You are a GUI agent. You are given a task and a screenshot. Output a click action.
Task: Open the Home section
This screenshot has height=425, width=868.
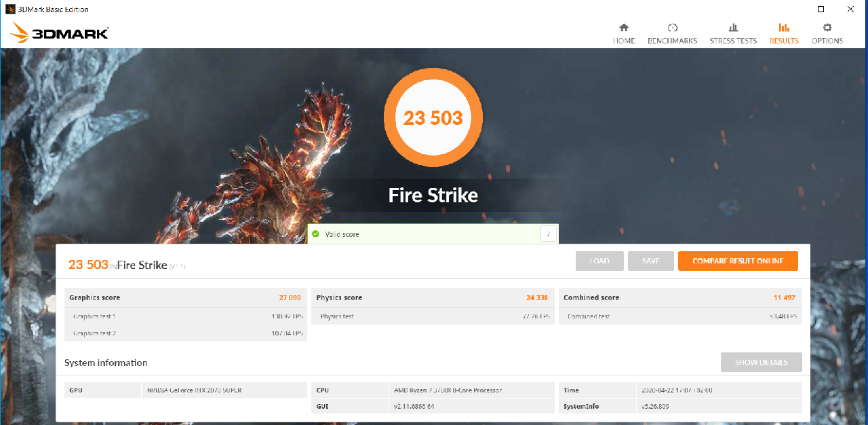click(x=624, y=34)
